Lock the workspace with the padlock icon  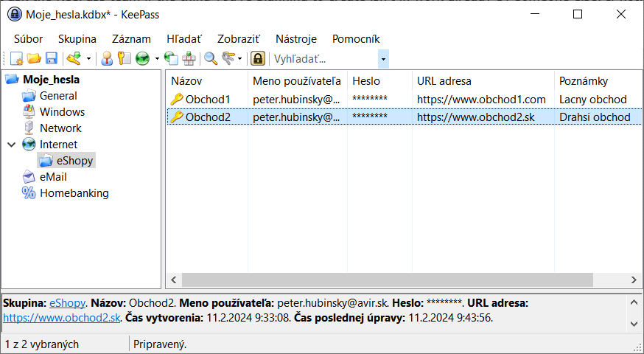(258, 59)
